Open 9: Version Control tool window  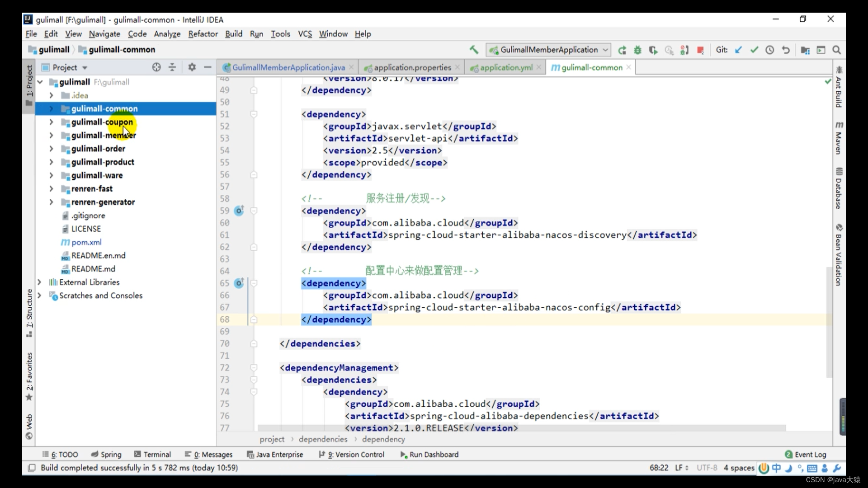352,455
